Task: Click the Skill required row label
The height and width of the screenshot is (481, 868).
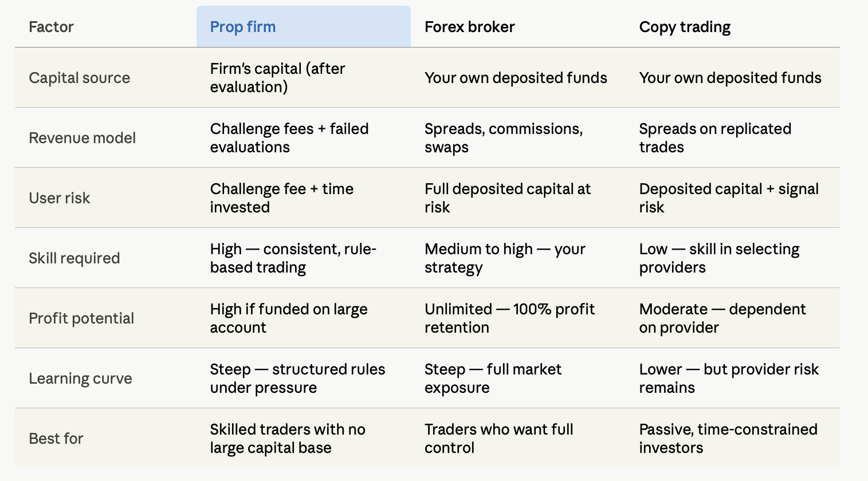Action: pos(74,258)
